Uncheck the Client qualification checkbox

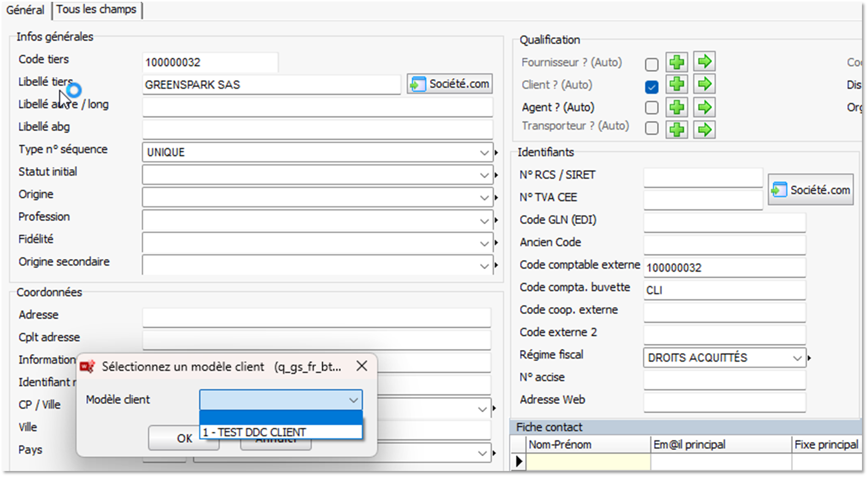[x=651, y=87]
